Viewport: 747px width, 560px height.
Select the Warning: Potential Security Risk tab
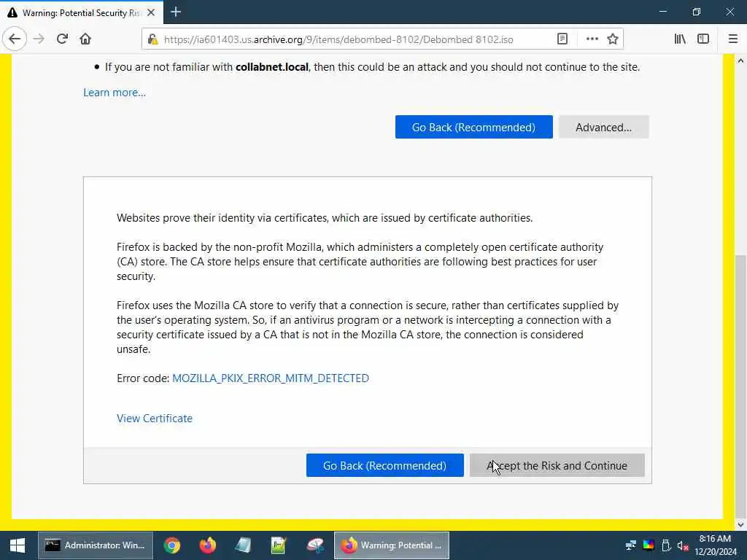[x=82, y=12]
